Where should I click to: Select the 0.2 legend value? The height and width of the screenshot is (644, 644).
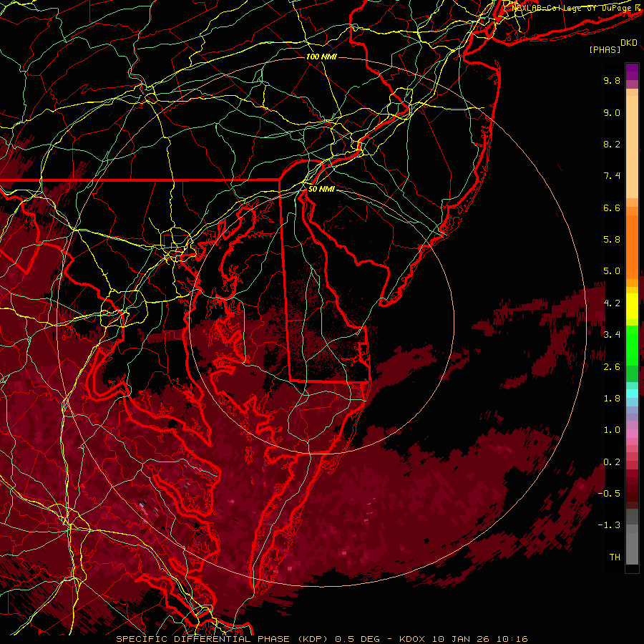click(612, 462)
